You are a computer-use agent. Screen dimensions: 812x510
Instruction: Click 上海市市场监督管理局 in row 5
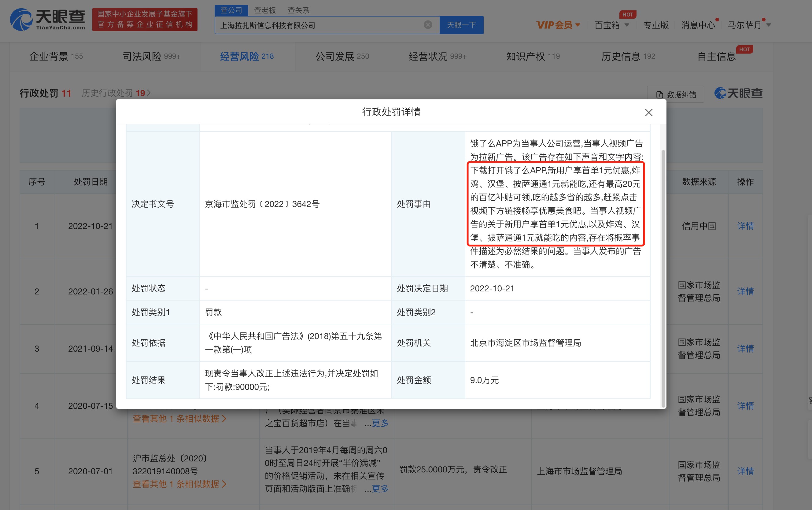pos(579,471)
